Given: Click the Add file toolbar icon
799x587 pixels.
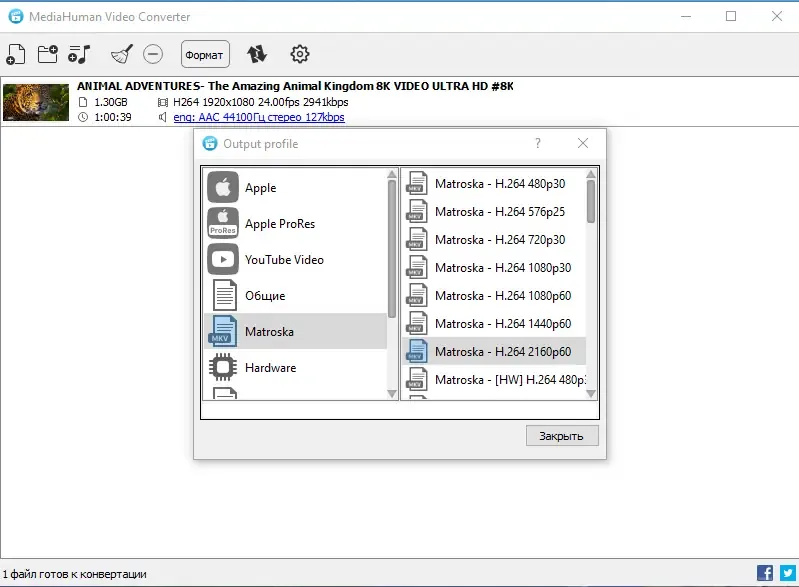Looking at the screenshot, I should coord(15,54).
